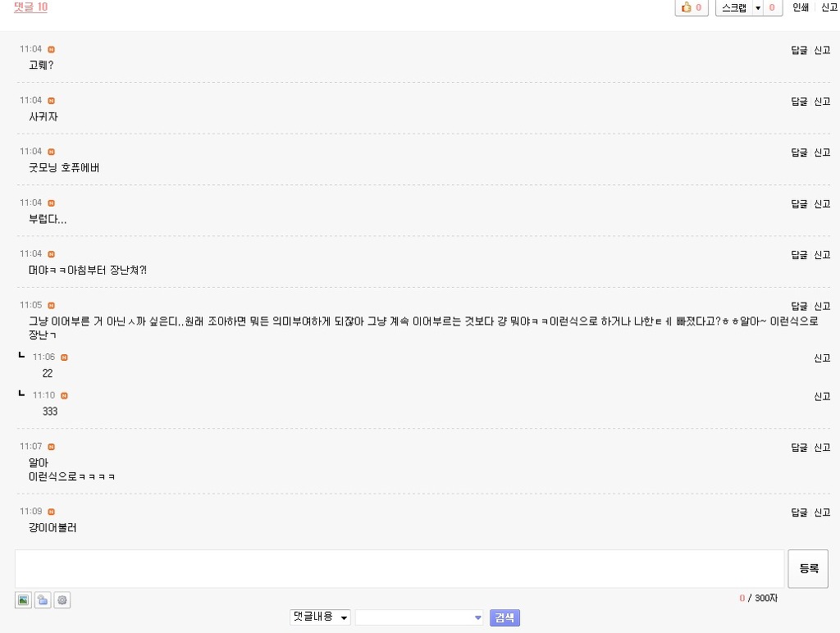The height and width of the screenshot is (633, 840).
Task: Open the 댓글내용 search-type dropdown
Action: coord(321,617)
